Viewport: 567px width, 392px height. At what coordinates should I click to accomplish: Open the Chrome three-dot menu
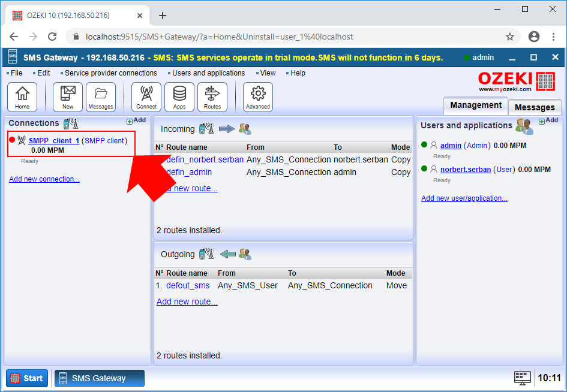[x=553, y=37]
